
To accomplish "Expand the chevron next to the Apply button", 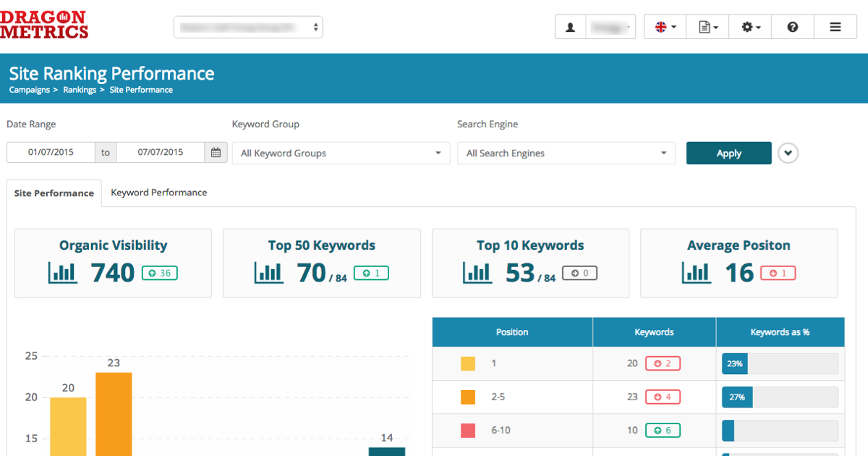I will click(x=788, y=153).
